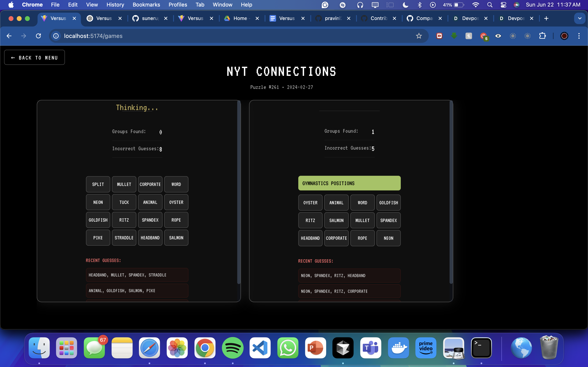Toggle Do Not Disturb moon icon
The height and width of the screenshot is (367, 588).
coord(405,5)
